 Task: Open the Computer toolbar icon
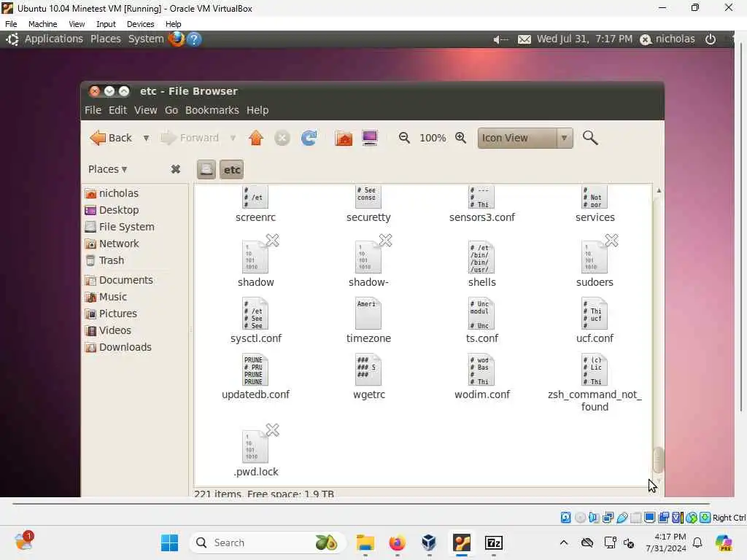(370, 138)
